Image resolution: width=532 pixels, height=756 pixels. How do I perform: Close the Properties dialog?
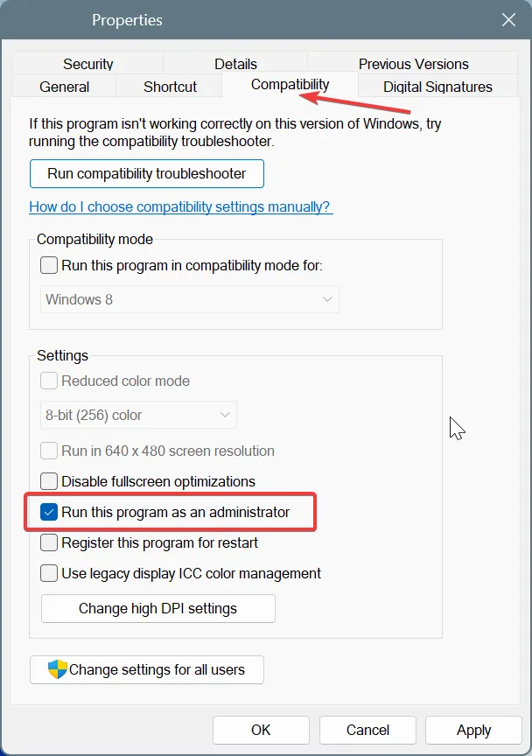pyautogui.click(x=508, y=19)
